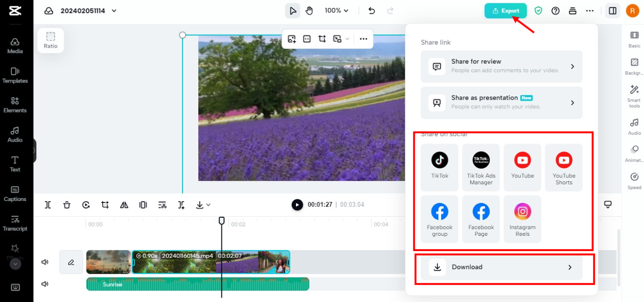Screen dimensions: 644x302
Task: Open the Transcript panel
Action: [x=15, y=223]
